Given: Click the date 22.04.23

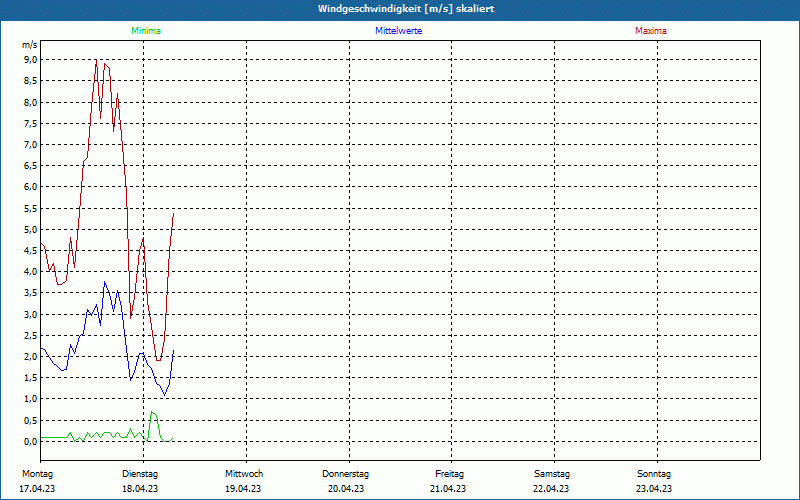Looking at the screenshot, I should click(x=551, y=489).
